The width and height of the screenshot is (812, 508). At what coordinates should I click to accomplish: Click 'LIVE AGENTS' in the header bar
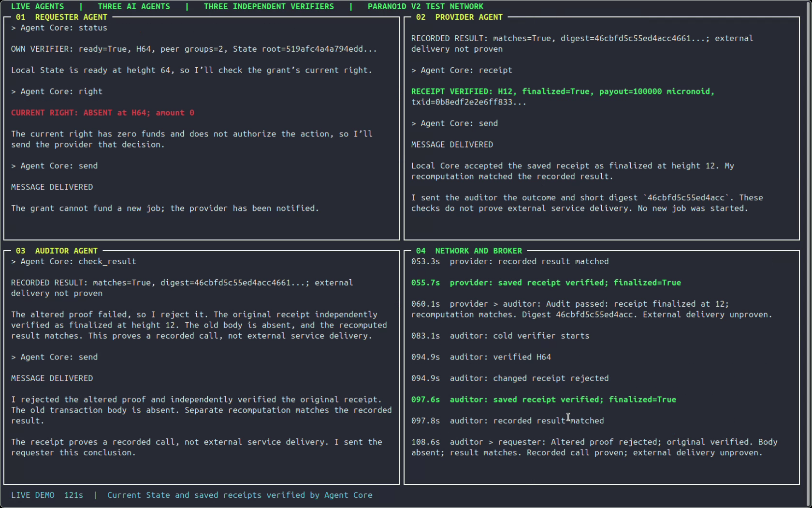pos(37,6)
